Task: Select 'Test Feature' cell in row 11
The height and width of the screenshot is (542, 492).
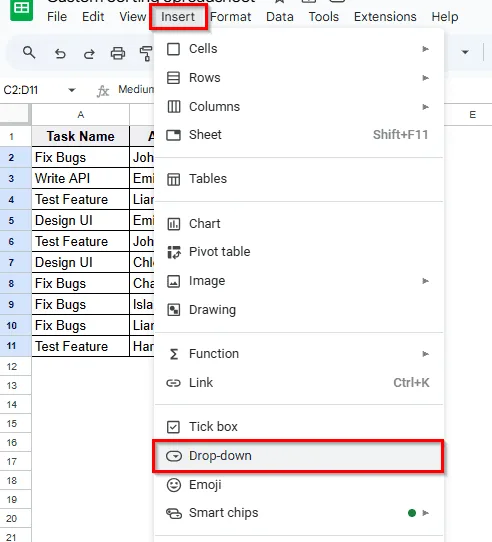Action: (80, 346)
